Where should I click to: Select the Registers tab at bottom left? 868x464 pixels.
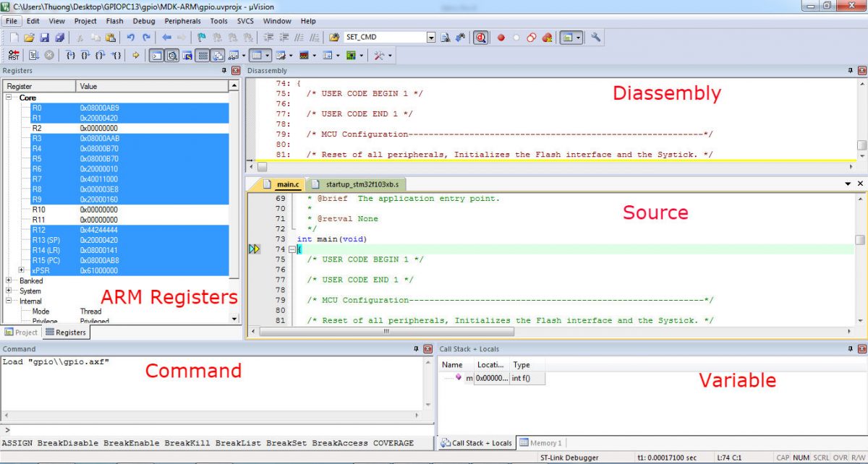click(x=66, y=332)
